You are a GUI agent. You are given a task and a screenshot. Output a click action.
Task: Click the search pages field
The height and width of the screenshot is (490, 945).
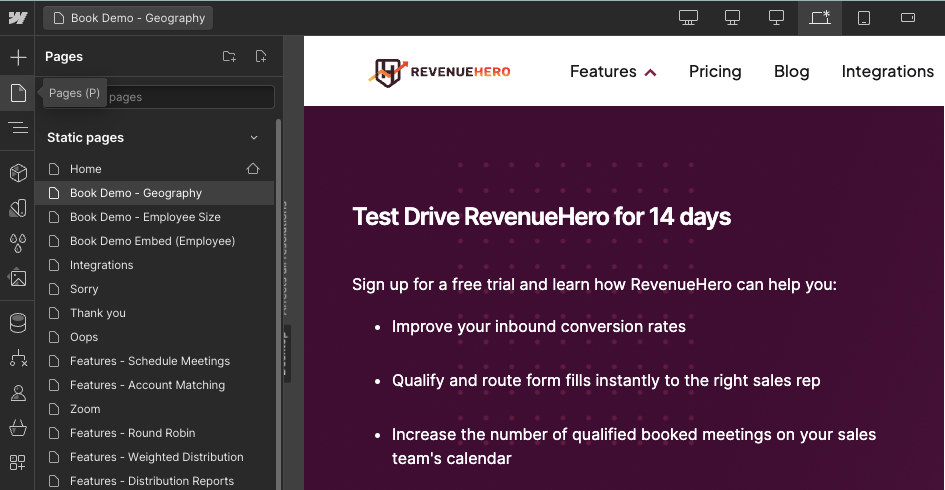[x=159, y=97]
